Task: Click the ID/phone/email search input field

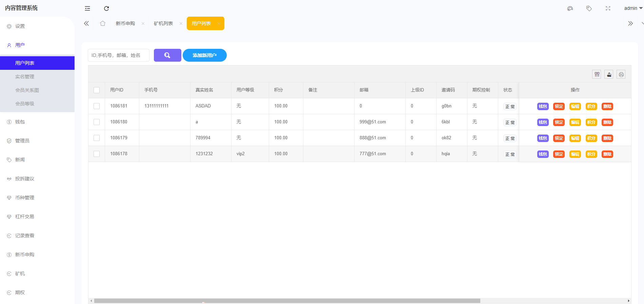Action: point(118,55)
